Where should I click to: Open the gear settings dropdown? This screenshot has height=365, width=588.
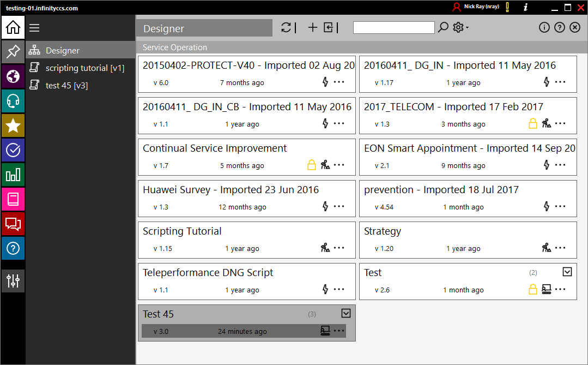tap(460, 27)
